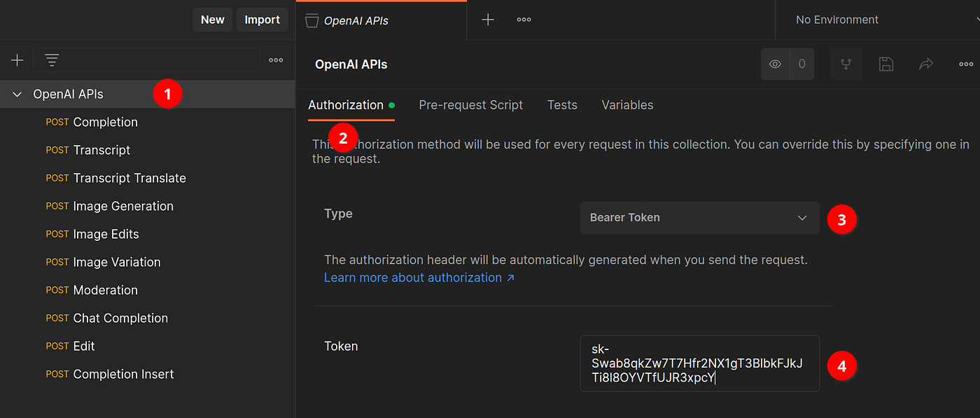Open the filter icon in the sidebar search
980x418 pixels.
click(x=51, y=60)
